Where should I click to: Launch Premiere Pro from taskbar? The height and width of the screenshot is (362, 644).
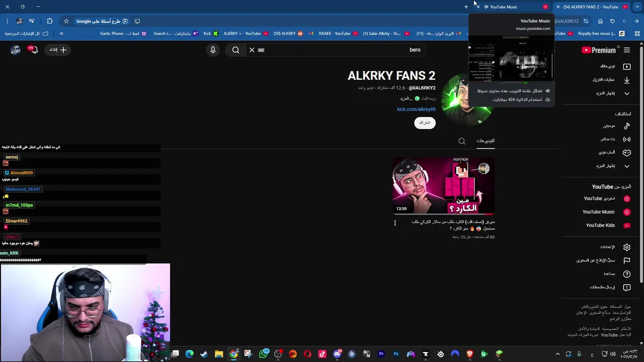[381, 354]
